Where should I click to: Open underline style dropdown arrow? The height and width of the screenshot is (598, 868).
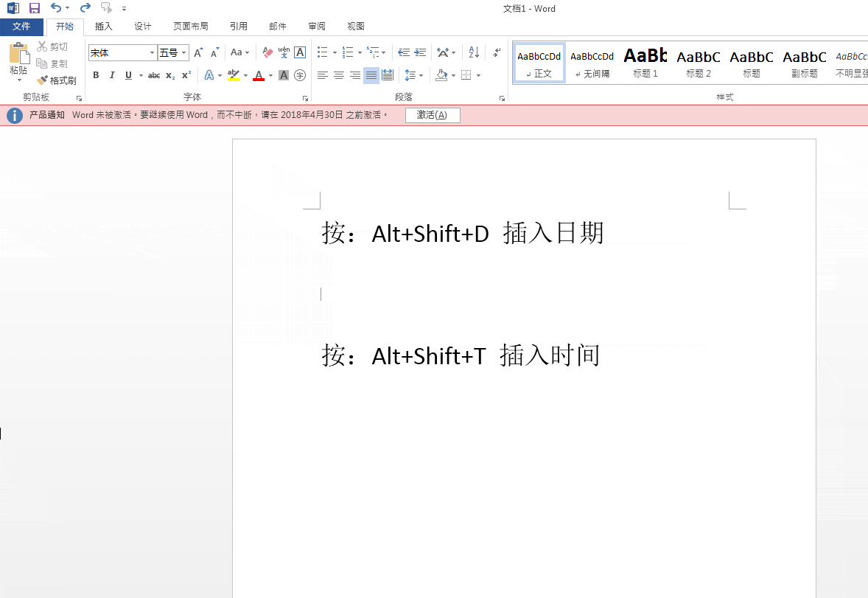(x=141, y=75)
